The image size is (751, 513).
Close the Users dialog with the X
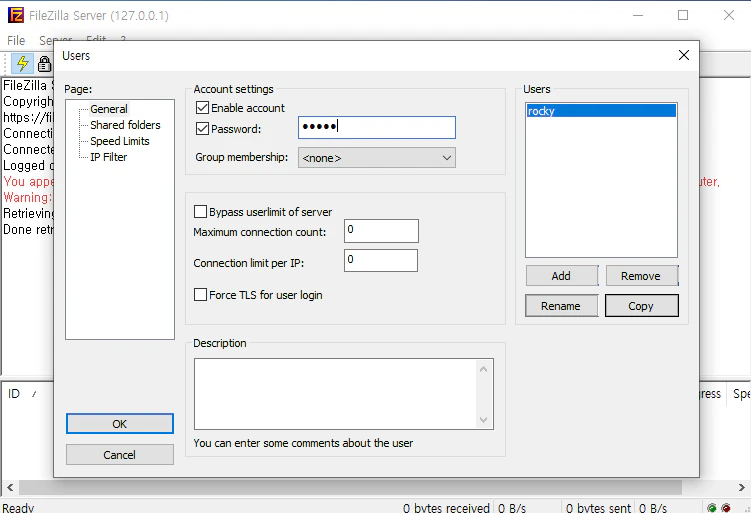684,55
